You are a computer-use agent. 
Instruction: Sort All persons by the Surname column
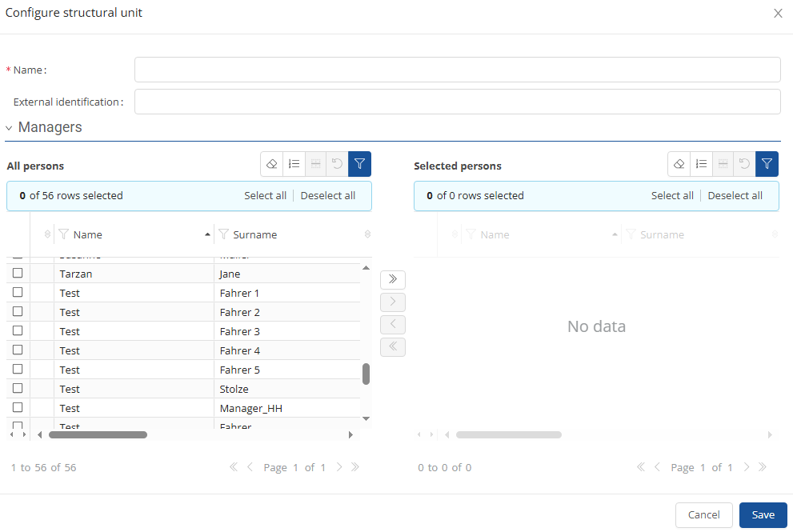(x=254, y=234)
